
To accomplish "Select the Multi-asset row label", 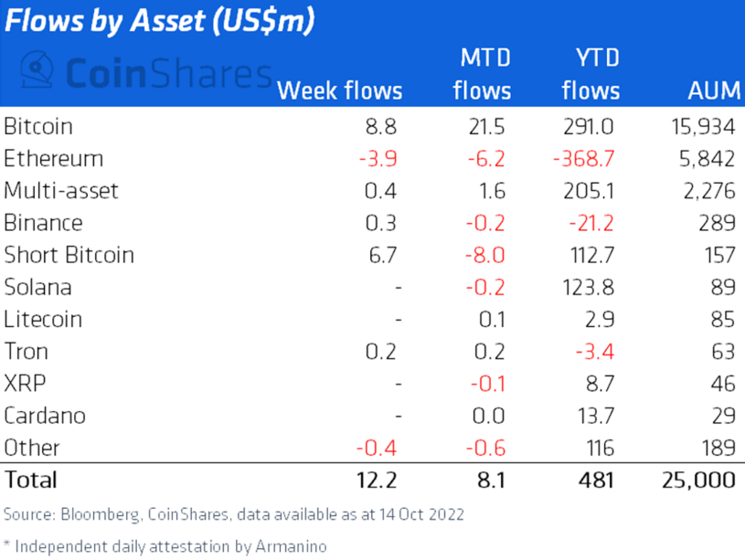I will (61, 190).
